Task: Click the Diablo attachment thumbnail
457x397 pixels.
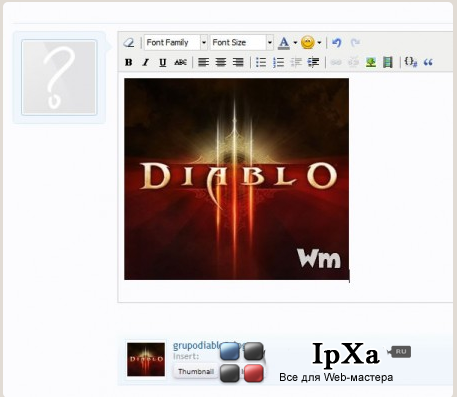Action: [146, 359]
